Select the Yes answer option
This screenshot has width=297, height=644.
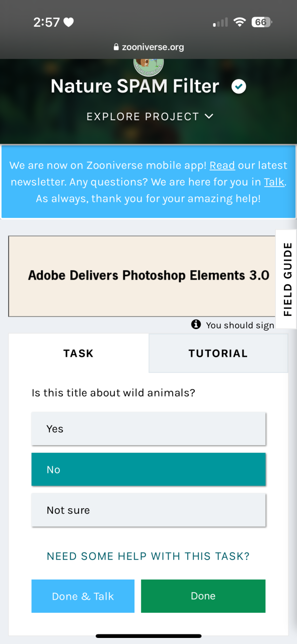pos(148,429)
